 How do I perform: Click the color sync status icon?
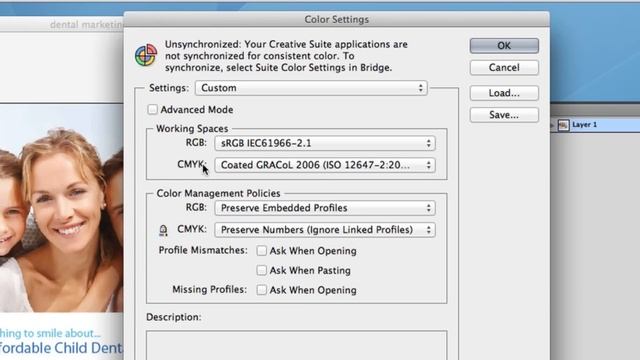[x=146, y=55]
